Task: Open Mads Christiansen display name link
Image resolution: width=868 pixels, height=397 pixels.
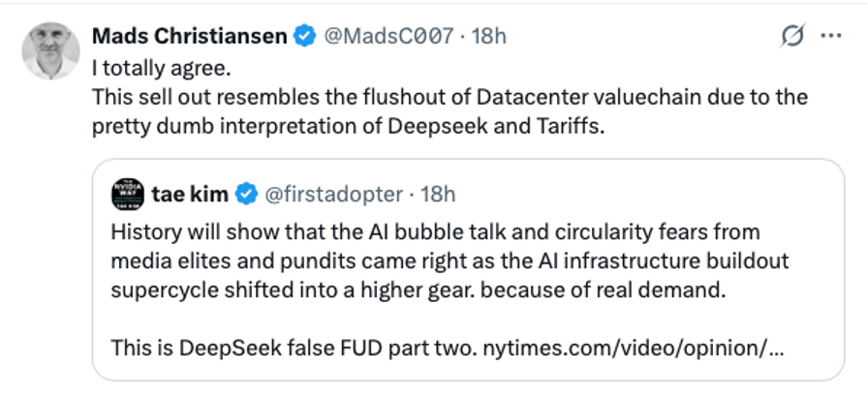Action: (189, 37)
